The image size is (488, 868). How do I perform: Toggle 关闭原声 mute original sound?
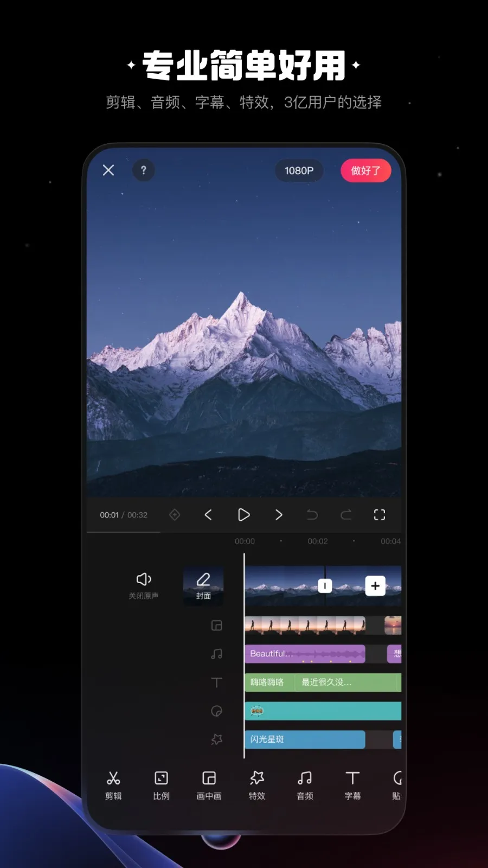tap(144, 585)
